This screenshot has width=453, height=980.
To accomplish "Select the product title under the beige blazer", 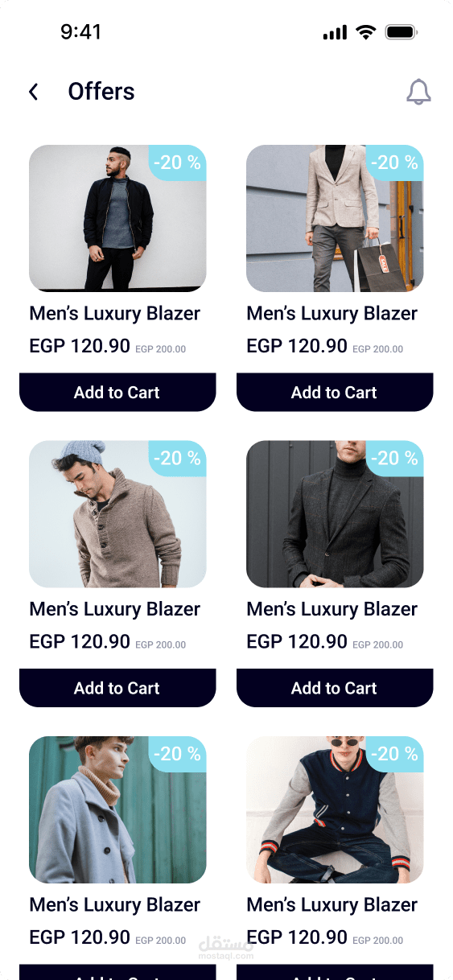I will (x=332, y=314).
